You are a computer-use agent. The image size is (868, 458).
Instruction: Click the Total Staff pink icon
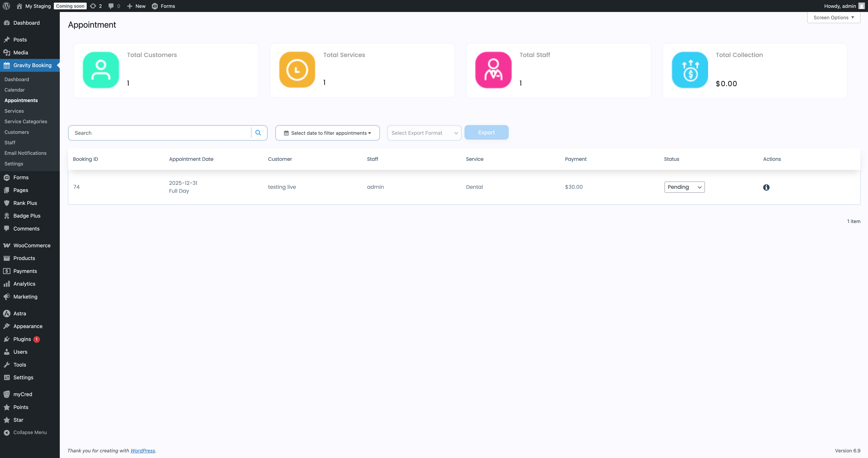493,70
